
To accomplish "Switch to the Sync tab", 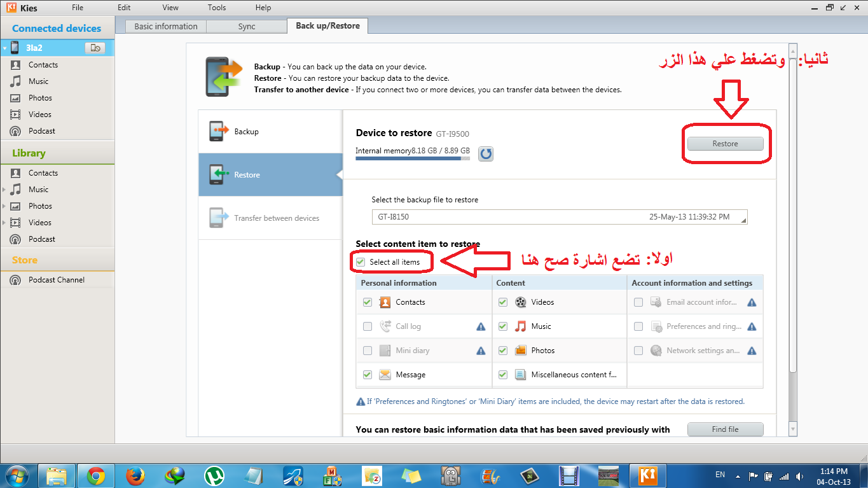I will click(x=247, y=27).
